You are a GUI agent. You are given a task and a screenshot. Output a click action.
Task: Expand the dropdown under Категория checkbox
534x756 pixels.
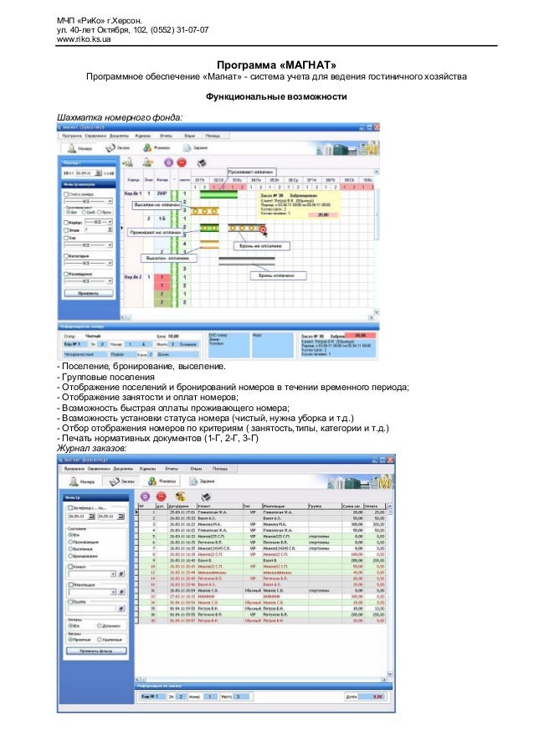(x=110, y=263)
